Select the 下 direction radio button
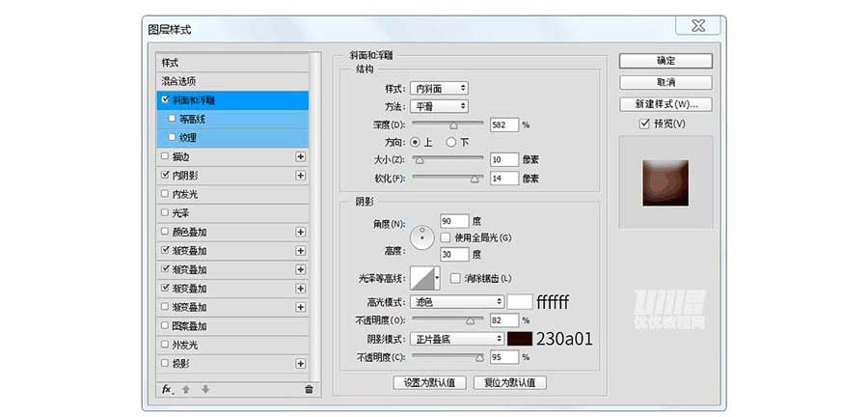 pos(451,142)
